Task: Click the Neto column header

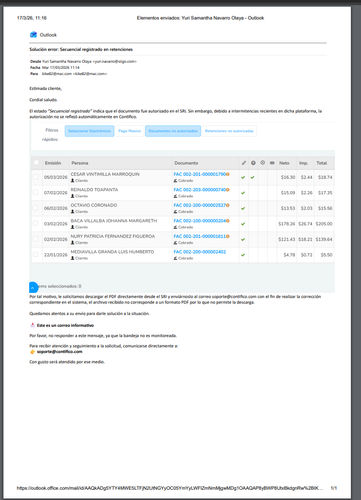Action: point(284,163)
